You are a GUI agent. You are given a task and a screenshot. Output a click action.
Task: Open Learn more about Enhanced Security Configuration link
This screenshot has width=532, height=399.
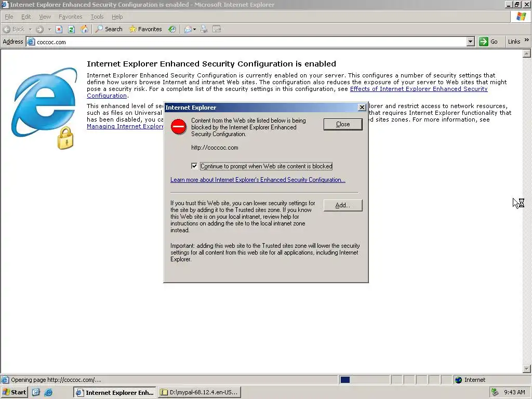pos(258,180)
